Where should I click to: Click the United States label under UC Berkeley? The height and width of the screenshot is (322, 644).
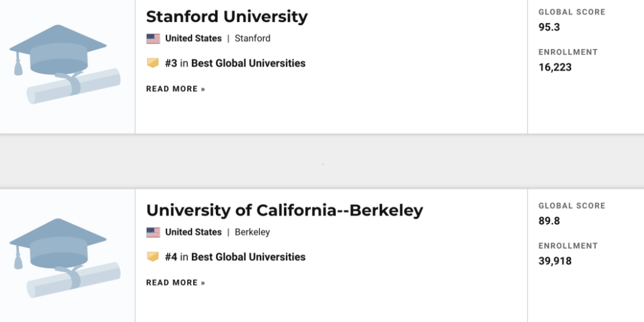click(193, 233)
